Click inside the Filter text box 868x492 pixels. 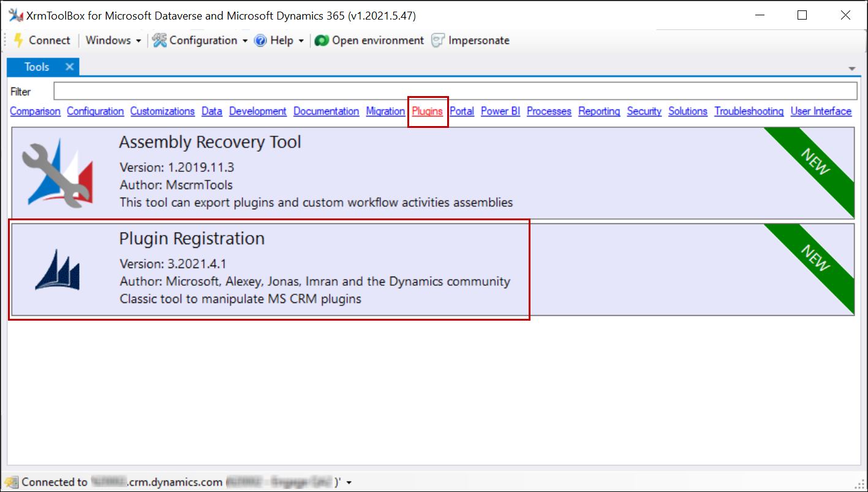(455, 91)
